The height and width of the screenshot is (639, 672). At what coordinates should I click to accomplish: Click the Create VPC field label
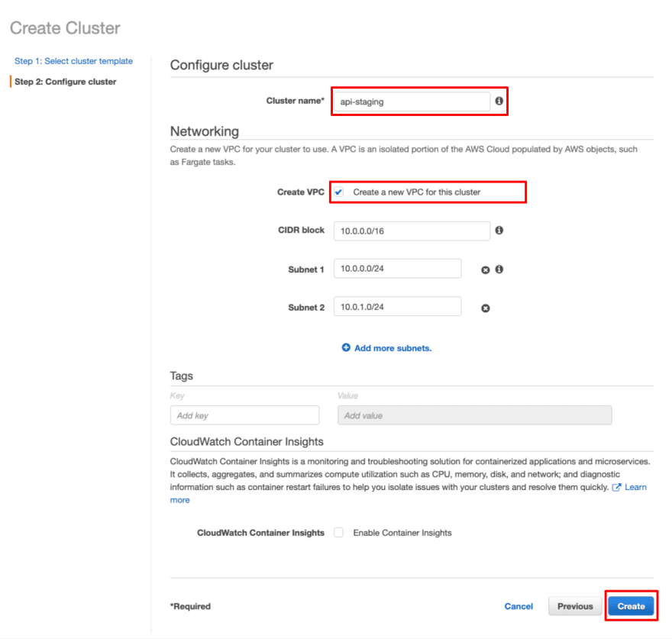[301, 192]
